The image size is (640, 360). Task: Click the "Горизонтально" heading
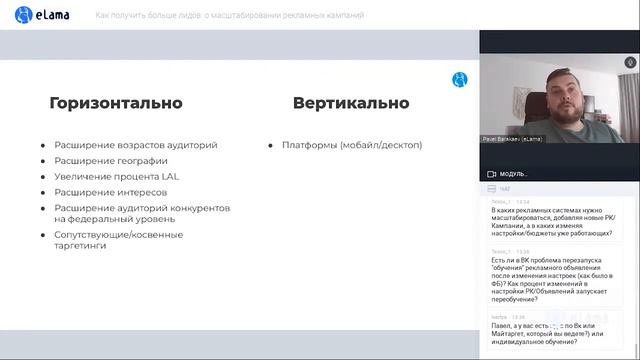[116, 103]
